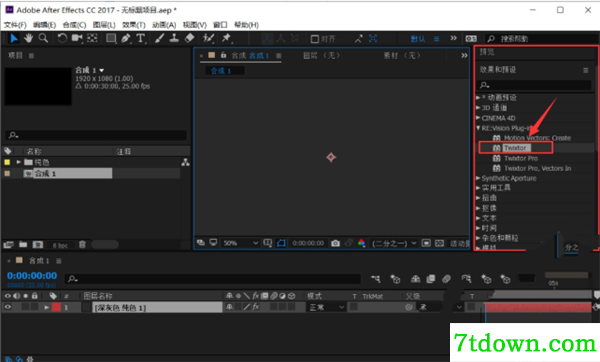Delete selected item with the trash icon

click(82, 245)
